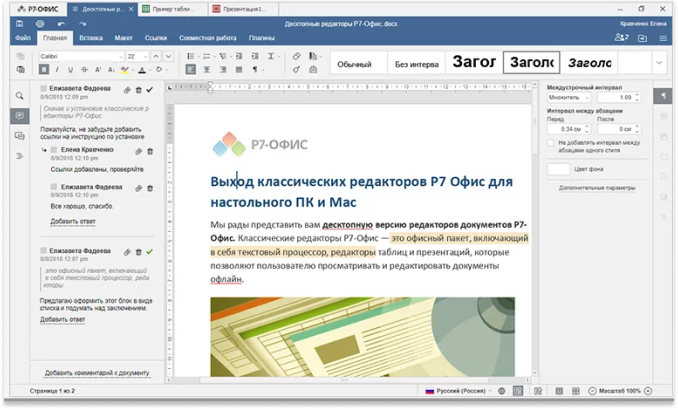Click 'Добавить комментарий к документу' link
The image size is (678, 410).
97,373
